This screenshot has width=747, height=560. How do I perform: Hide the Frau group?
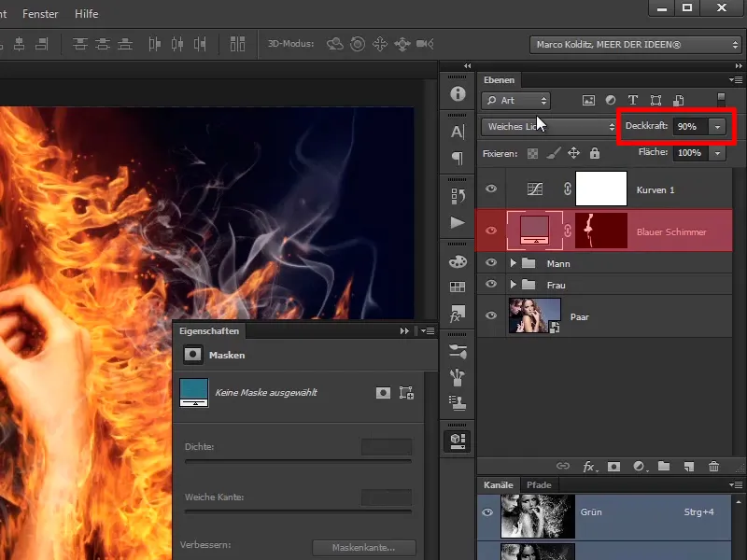[491, 284]
